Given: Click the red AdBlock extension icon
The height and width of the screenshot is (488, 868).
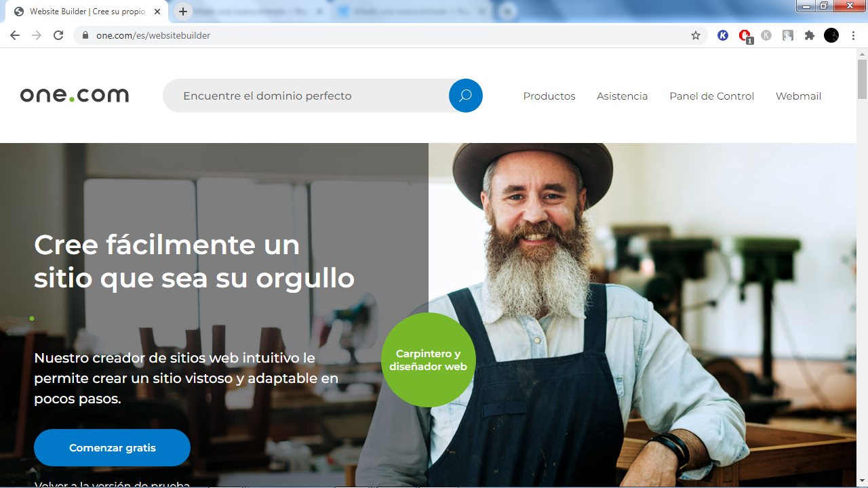Looking at the screenshot, I should [x=745, y=35].
